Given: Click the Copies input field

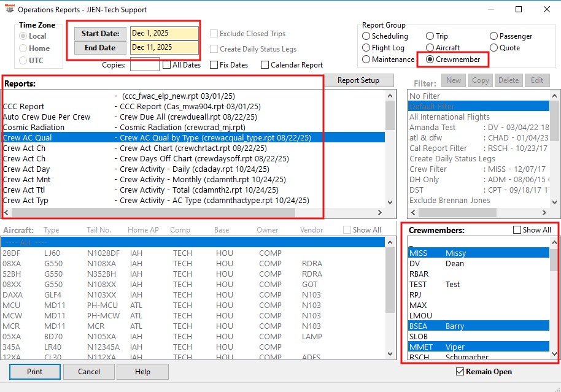Looking at the screenshot, I should point(144,65).
